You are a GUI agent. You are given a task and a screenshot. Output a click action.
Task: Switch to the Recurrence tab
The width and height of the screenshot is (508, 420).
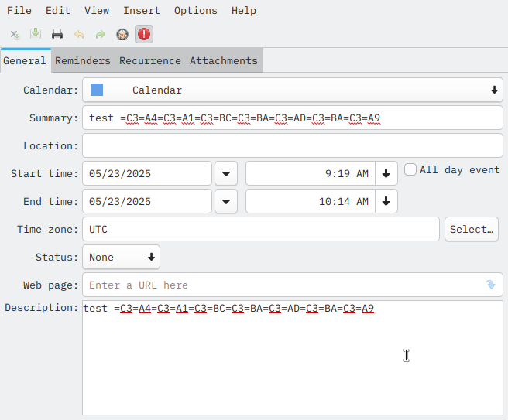[x=149, y=60]
